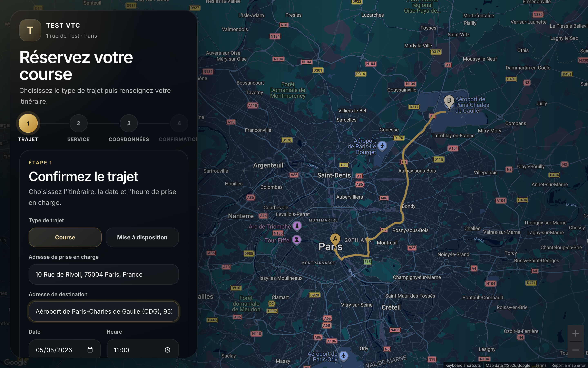The width and height of the screenshot is (588, 368).
Task: Click the Nanterre map label
Action: click(x=241, y=216)
